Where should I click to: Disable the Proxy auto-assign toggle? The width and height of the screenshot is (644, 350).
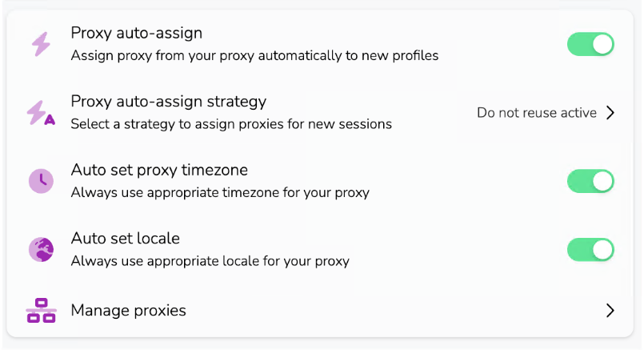click(590, 44)
